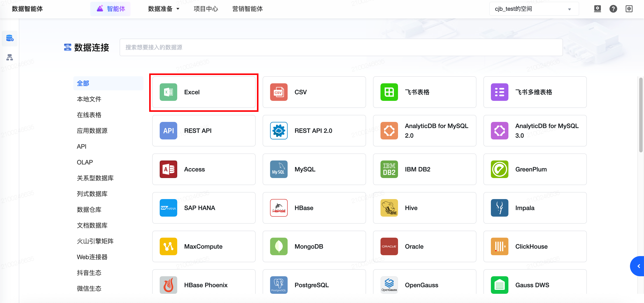Select the Excel data source card

(204, 92)
